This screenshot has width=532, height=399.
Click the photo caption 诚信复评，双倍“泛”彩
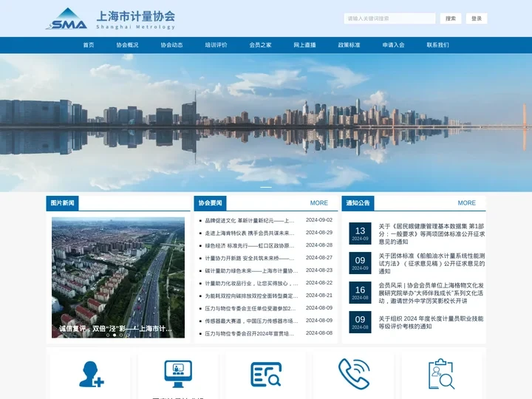tap(115, 329)
